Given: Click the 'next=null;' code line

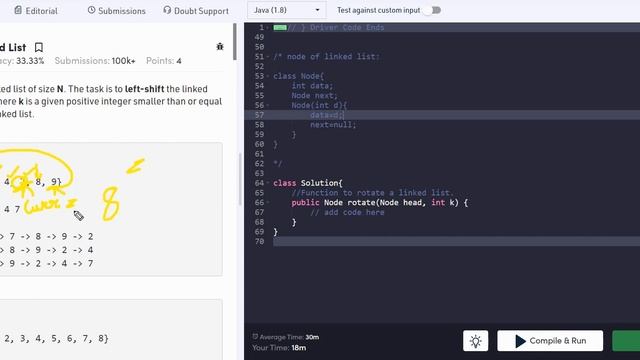Looking at the screenshot, I should tap(333, 125).
